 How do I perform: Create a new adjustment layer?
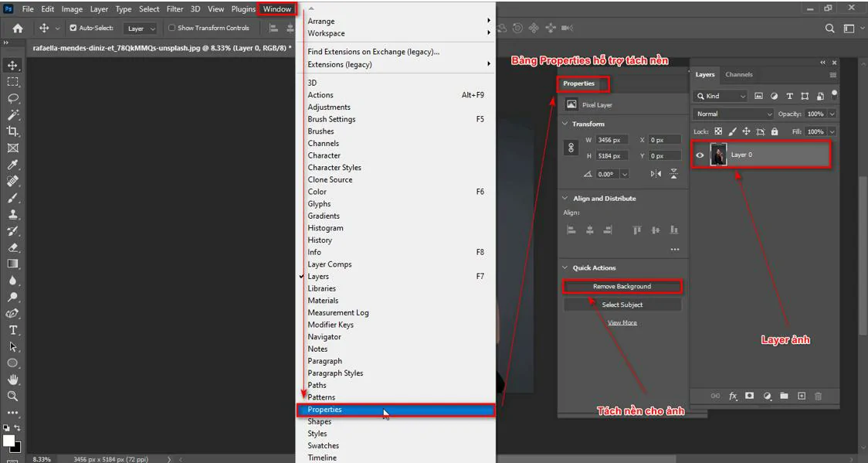click(x=767, y=396)
